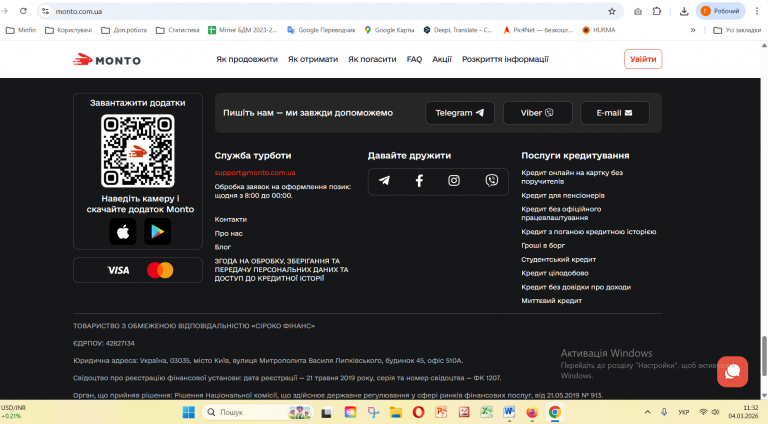Open the Про нас footer link
The image size is (768, 424).
click(228, 234)
